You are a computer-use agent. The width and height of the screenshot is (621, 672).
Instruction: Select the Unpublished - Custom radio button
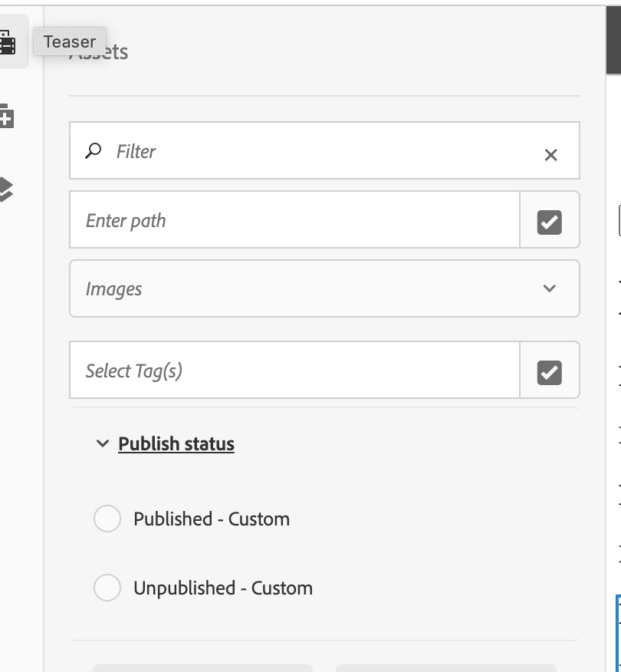(x=107, y=588)
